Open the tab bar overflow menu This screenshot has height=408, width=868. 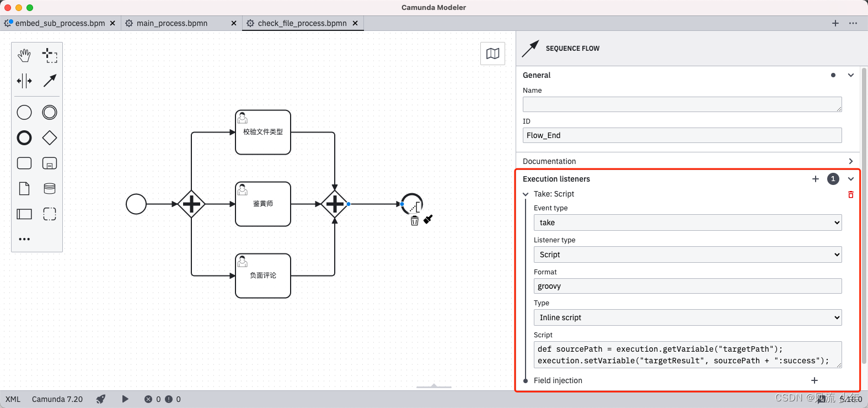(853, 23)
